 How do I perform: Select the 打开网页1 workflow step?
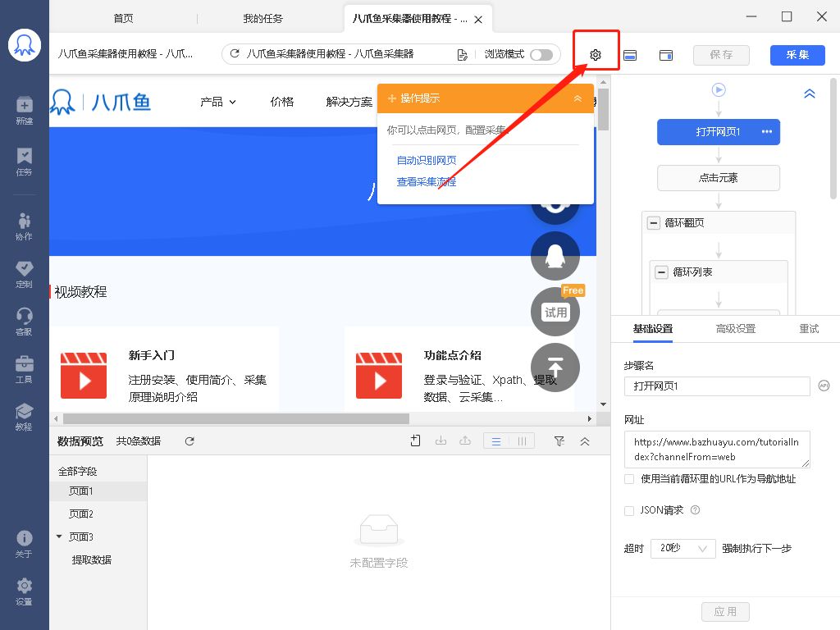(x=719, y=132)
